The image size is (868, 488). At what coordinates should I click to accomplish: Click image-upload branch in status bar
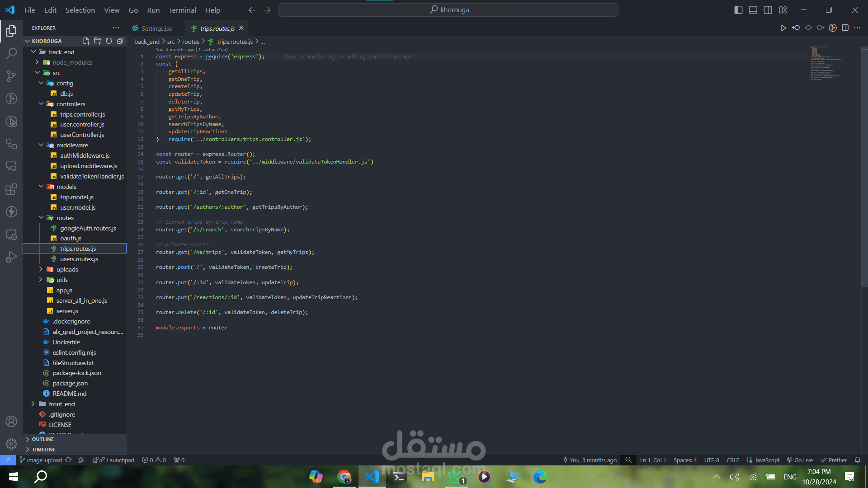(x=44, y=460)
